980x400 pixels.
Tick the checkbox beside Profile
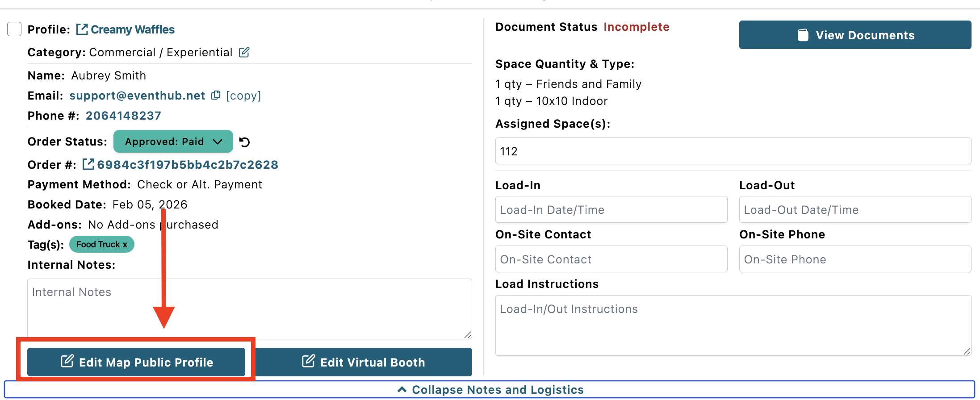tap(14, 29)
